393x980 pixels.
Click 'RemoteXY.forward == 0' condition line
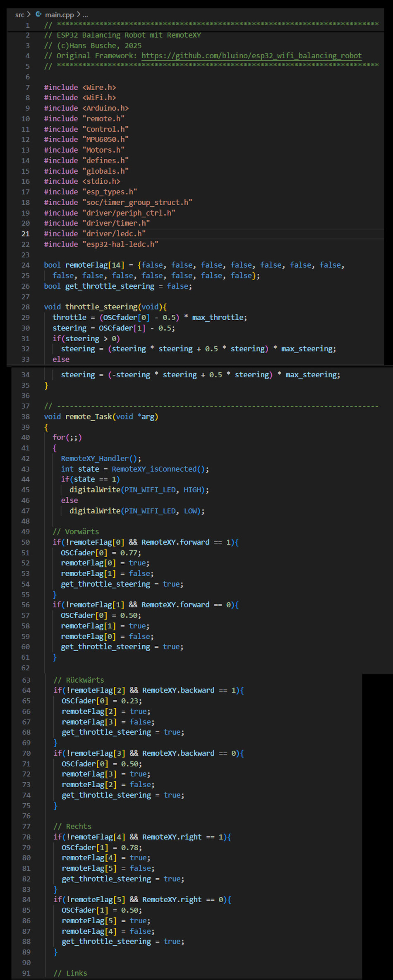(x=146, y=605)
